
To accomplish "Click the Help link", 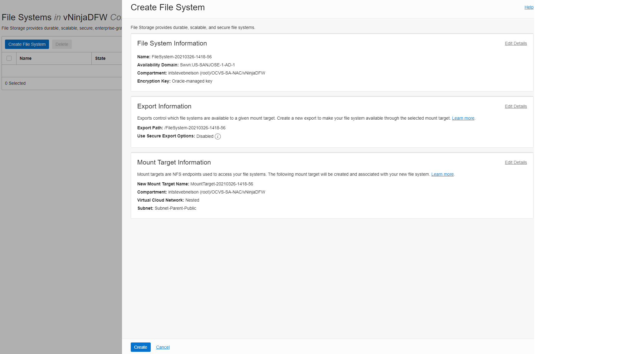I will tap(529, 7).
